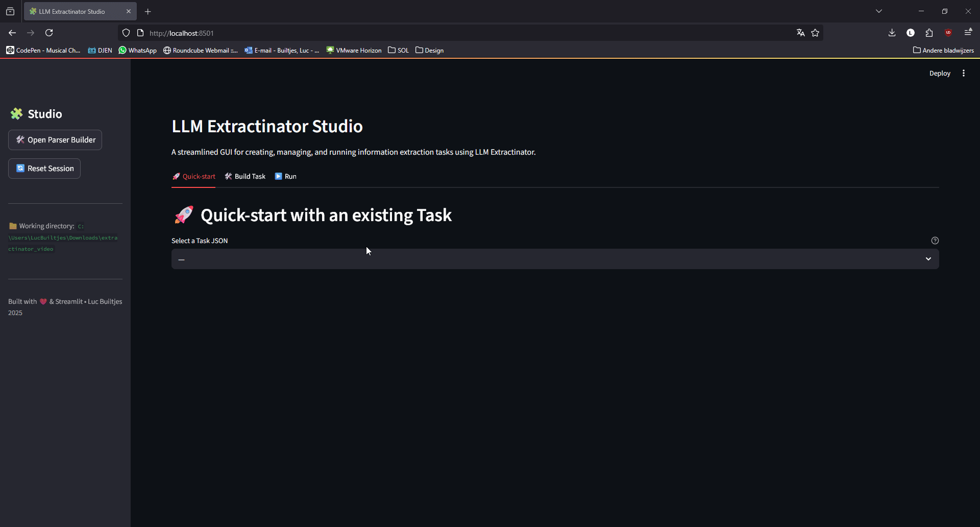Open Roundcube Webmail bookmark
This screenshot has height=527, width=980.
coord(201,51)
